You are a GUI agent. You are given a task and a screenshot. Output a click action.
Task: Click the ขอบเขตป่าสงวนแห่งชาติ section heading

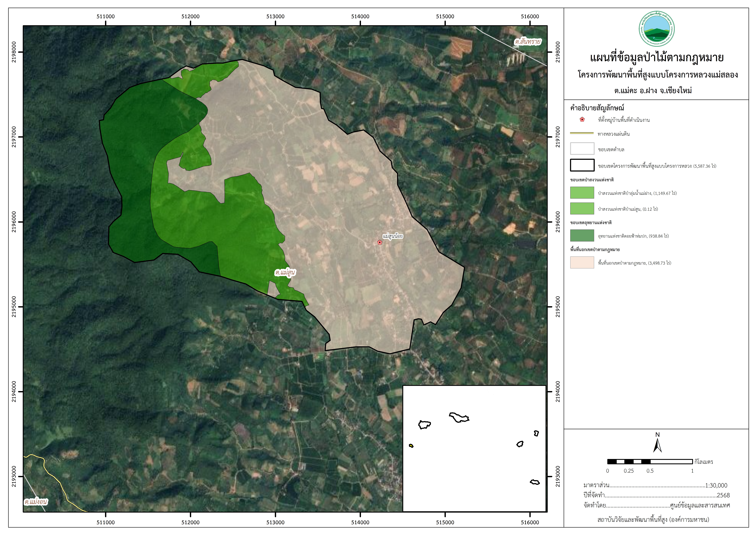[x=592, y=180]
